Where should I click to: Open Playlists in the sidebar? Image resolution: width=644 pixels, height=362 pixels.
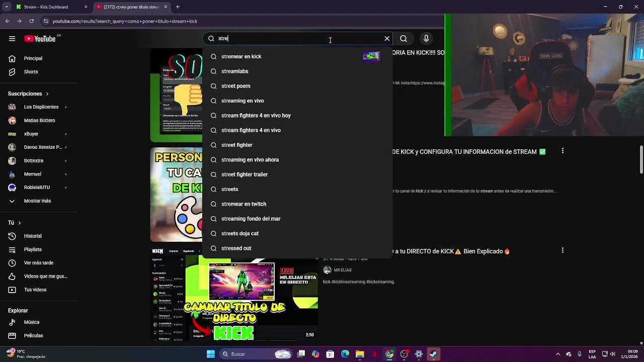(38, 249)
